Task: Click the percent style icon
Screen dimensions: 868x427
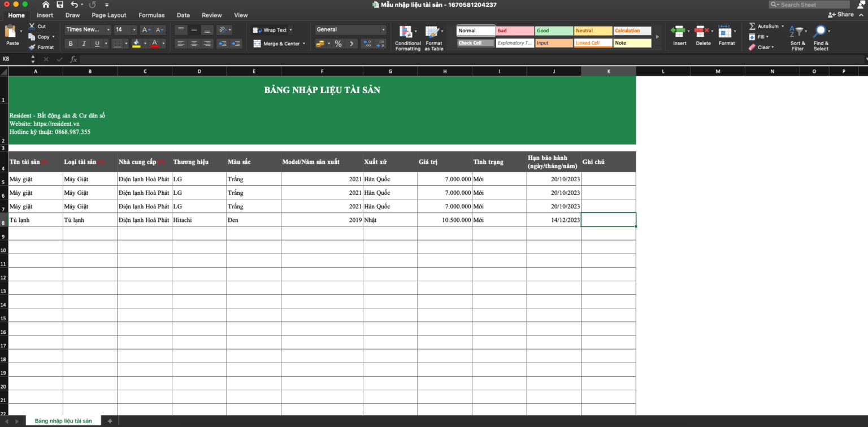Action: [x=338, y=43]
